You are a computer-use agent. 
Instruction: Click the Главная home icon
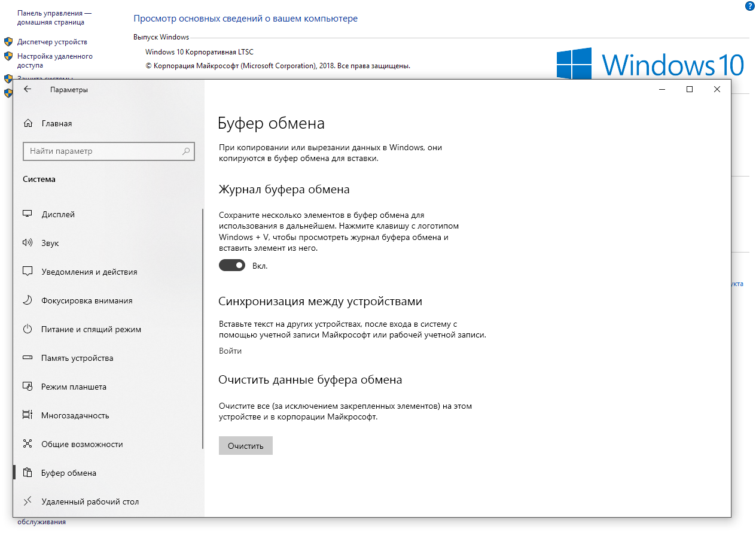click(28, 123)
